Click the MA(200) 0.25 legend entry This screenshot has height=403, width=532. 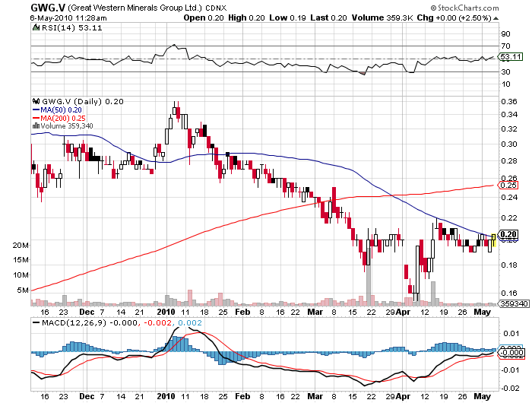[x=63, y=118]
